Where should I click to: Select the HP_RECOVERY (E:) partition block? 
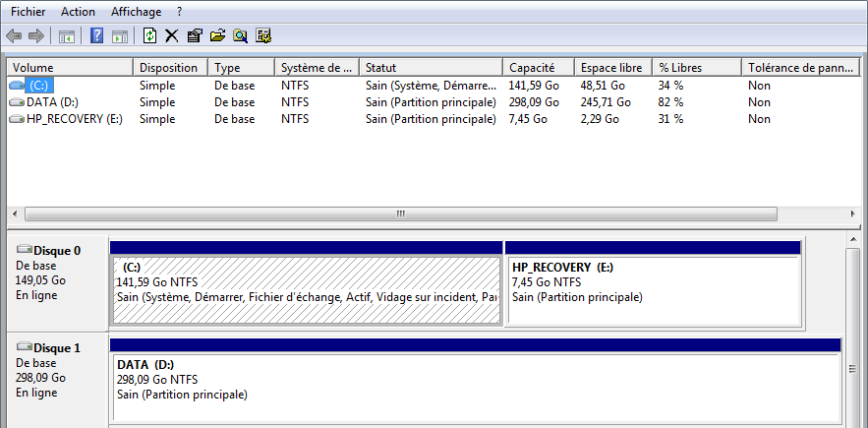pyautogui.click(x=654, y=283)
